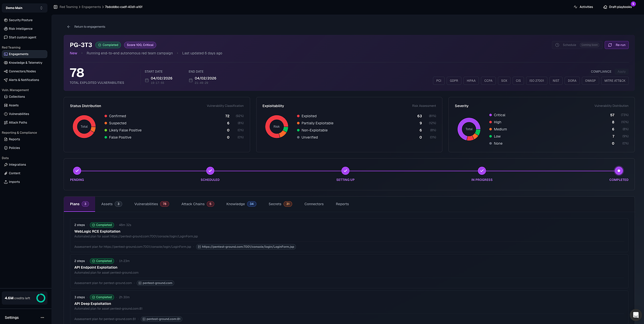Open Content page

point(14,173)
